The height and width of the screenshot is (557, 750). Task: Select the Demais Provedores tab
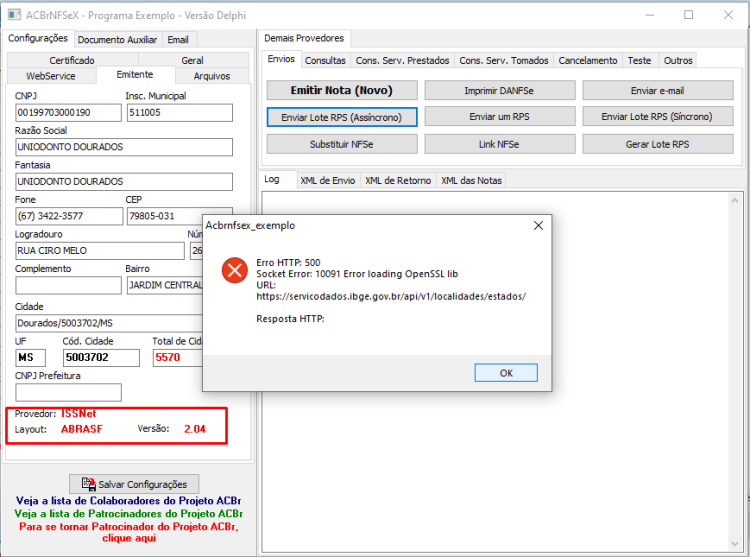tap(304, 38)
